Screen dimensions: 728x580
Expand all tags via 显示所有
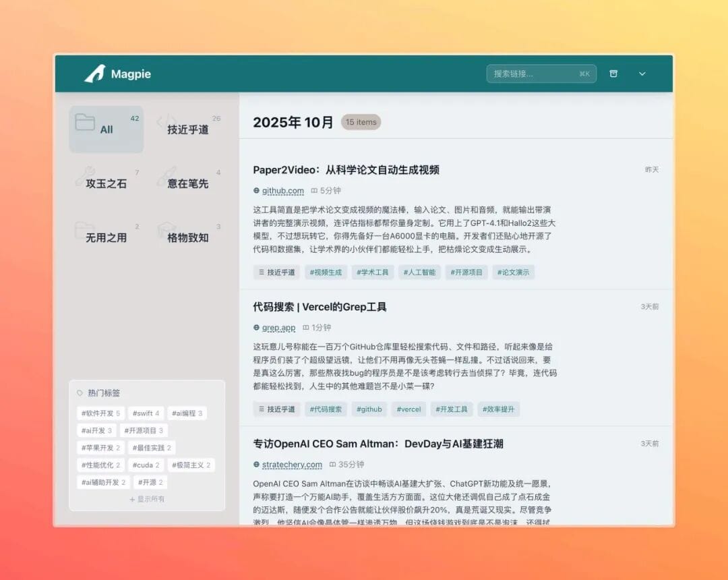(x=147, y=499)
